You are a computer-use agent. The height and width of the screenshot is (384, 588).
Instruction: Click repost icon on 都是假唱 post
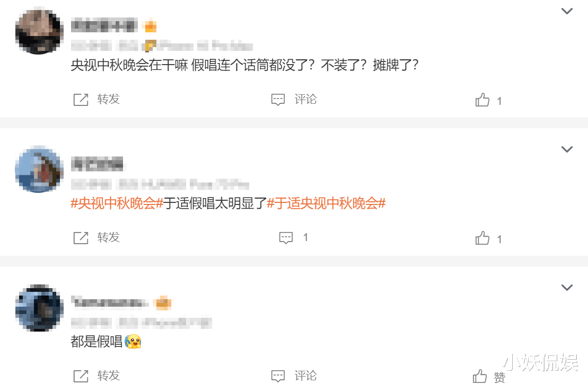pos(81,376)
